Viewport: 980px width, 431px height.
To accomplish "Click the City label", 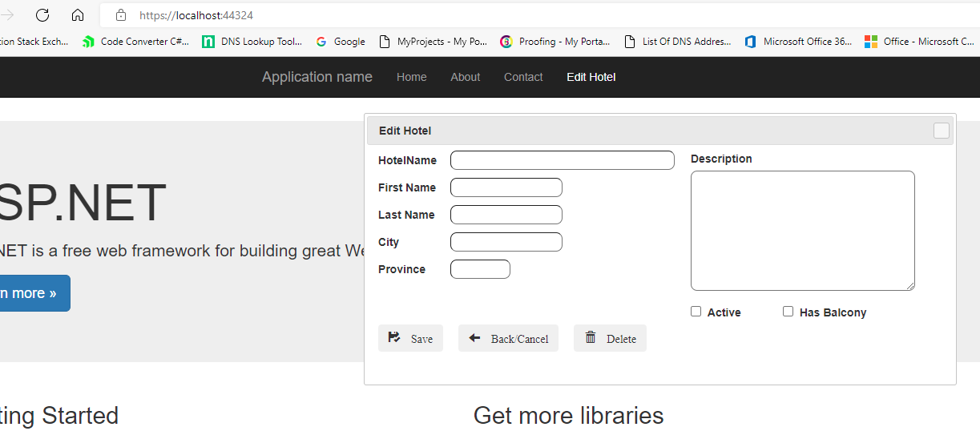I will (389, 242).
